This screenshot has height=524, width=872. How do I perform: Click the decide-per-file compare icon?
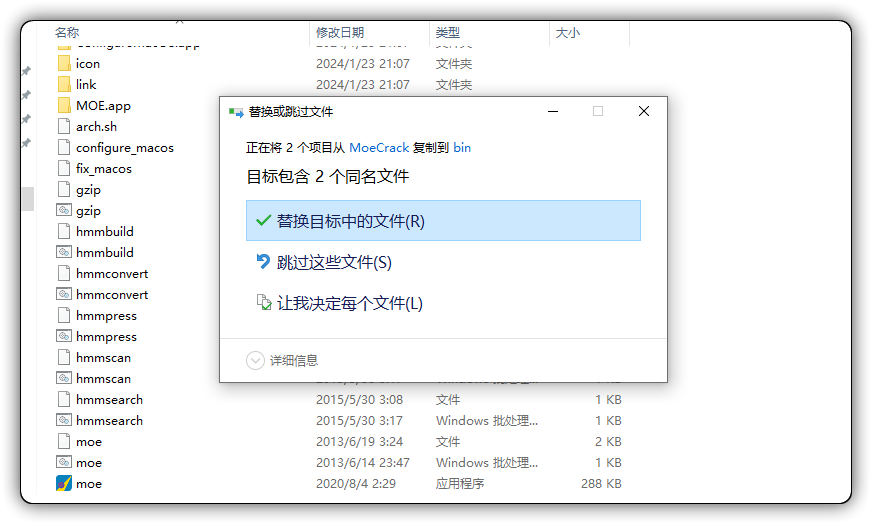coord(264,302)
